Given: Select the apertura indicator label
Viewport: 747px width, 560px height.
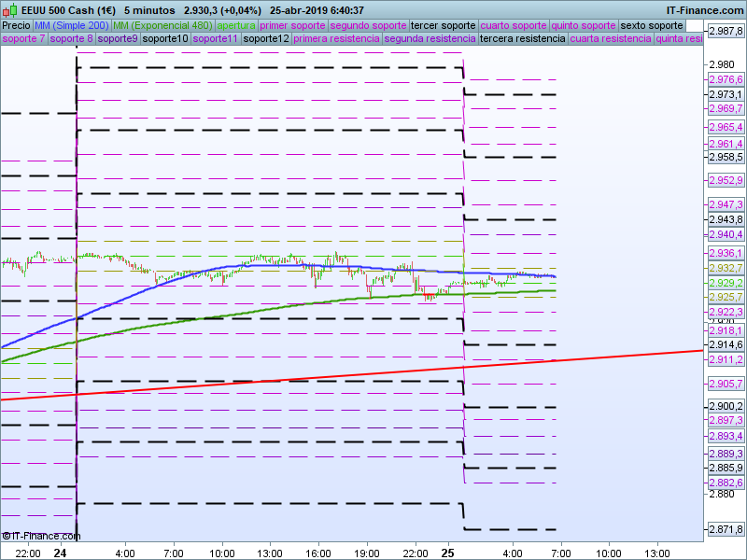Looking at the screenshot, I should (x=236, y=26).
